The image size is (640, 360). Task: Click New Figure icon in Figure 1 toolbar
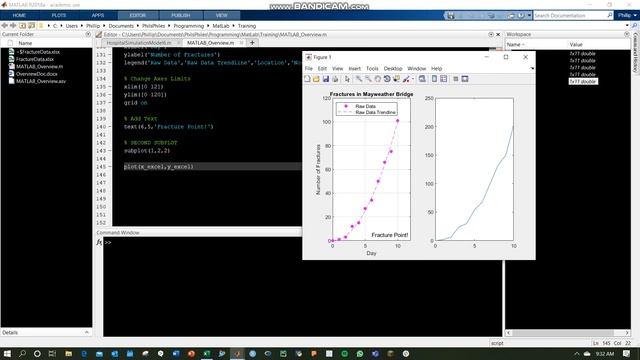pyautogui.click(x=307, y=79)
